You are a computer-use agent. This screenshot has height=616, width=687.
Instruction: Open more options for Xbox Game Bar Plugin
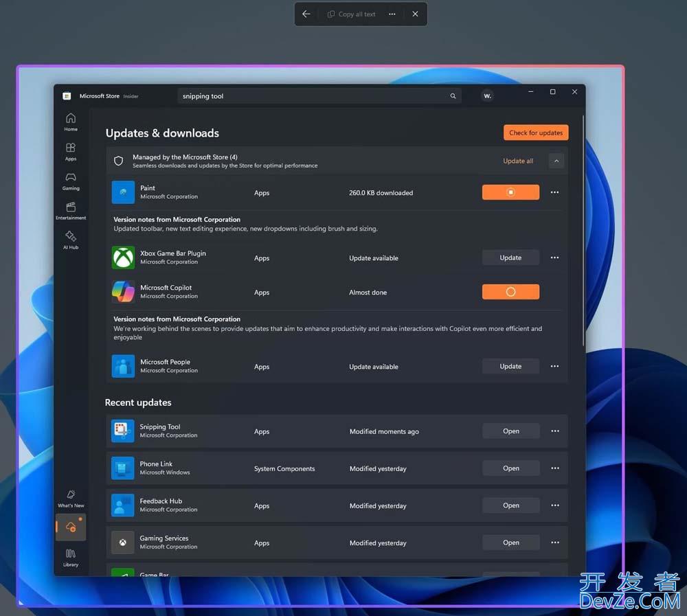(554, 258)
